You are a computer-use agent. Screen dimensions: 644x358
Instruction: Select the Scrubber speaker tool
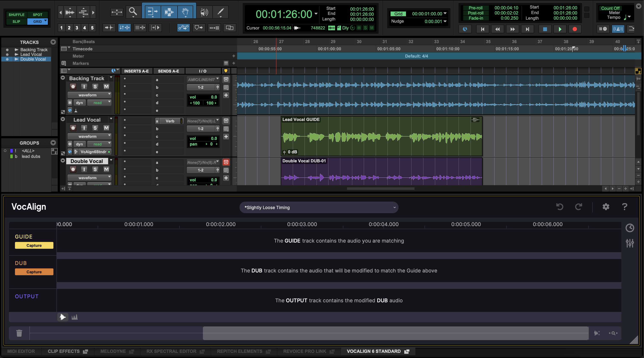point(204,12)
